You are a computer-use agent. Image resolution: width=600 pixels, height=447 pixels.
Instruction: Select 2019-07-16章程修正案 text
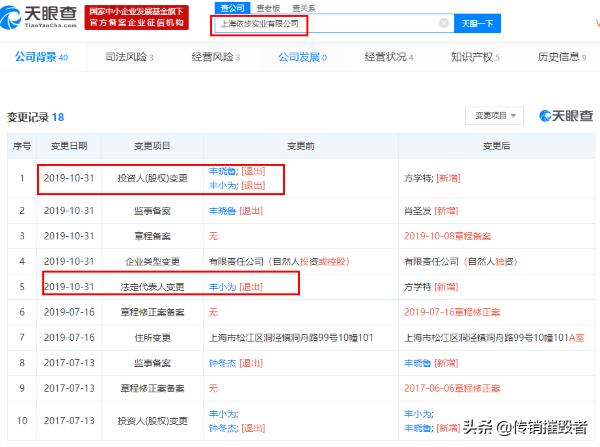coord(452,312)
